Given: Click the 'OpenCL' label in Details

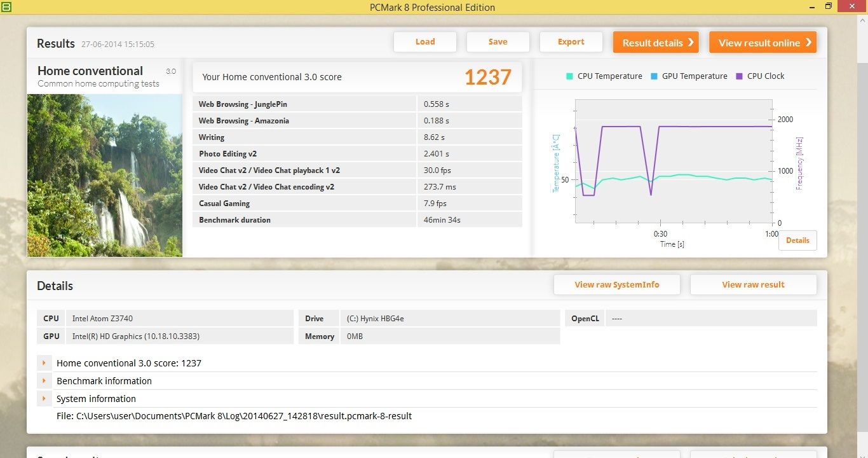Looking at the screenshot, I should 585,319.
